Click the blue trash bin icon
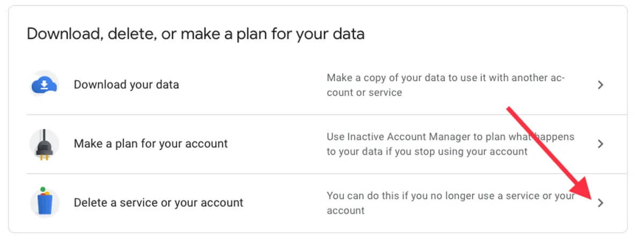 tap(45, 204)
